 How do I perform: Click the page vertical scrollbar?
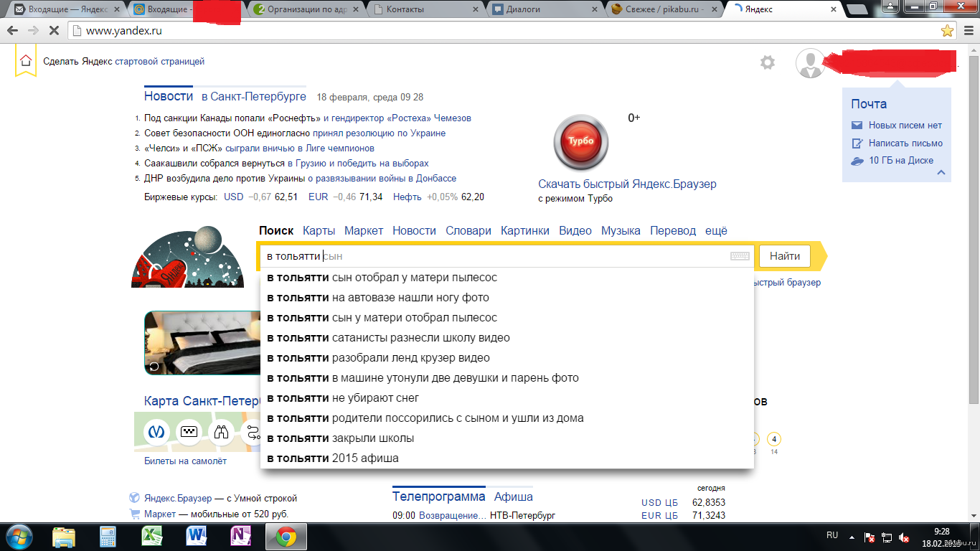(974, 230)
